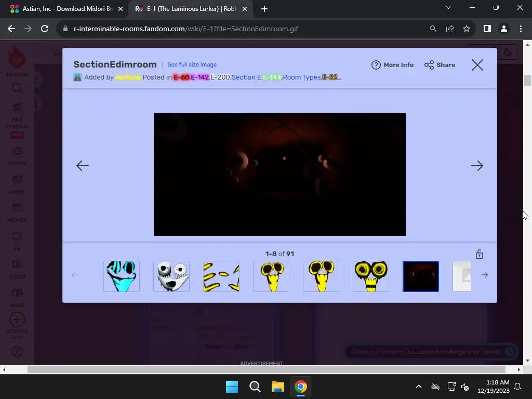Close the E-1 Luminous Lurker tab
This screenshot has width=532, height=399.
click(x=245, y=9)
